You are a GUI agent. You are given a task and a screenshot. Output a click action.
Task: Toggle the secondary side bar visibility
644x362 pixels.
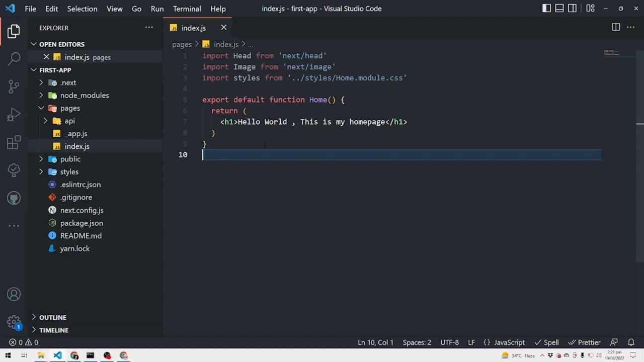point(573,9)
